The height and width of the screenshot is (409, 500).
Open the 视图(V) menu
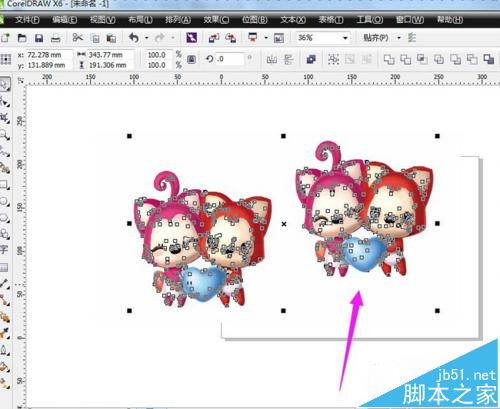(102, 20)
